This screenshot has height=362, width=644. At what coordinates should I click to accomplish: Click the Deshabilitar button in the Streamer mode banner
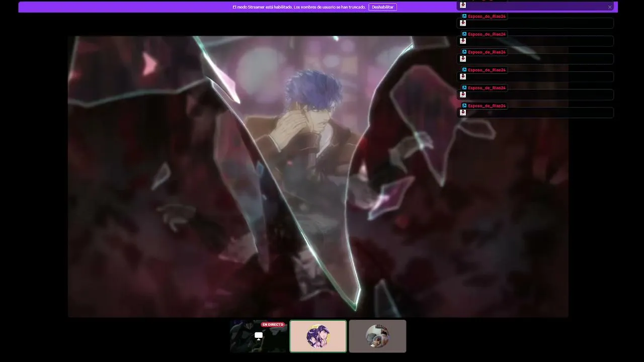382,7
